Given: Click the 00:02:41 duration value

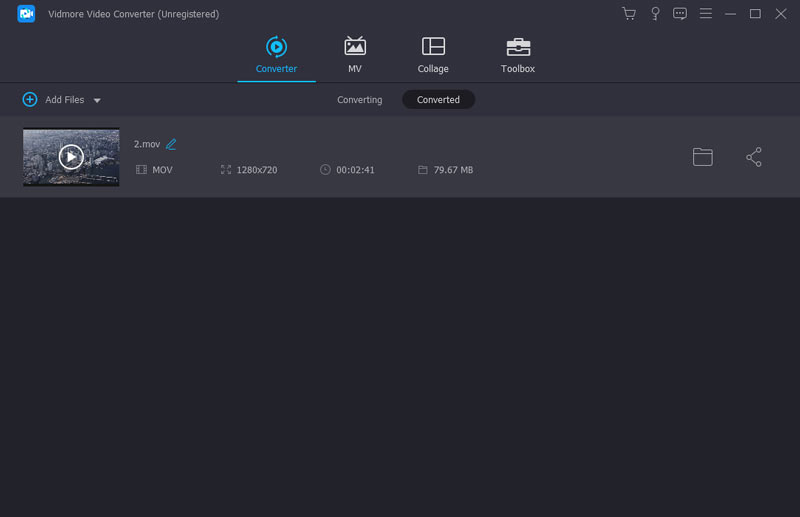Looking at the screenshot, I should 355,170.
